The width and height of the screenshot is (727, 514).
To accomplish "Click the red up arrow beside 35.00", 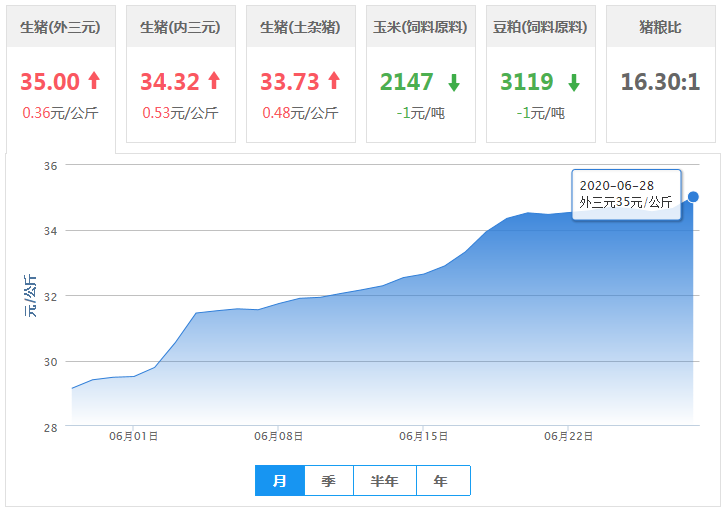I will 94,81.
